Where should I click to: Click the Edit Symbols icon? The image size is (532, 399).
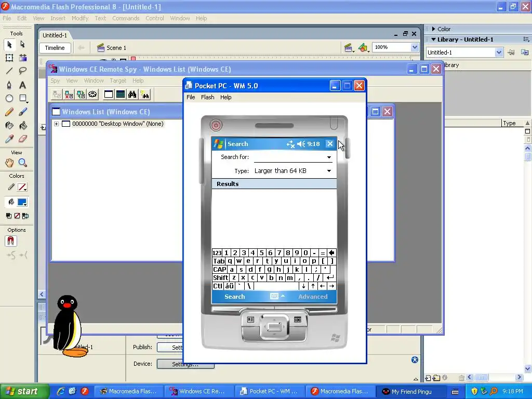pyautogui.click(x=363, y=48)
